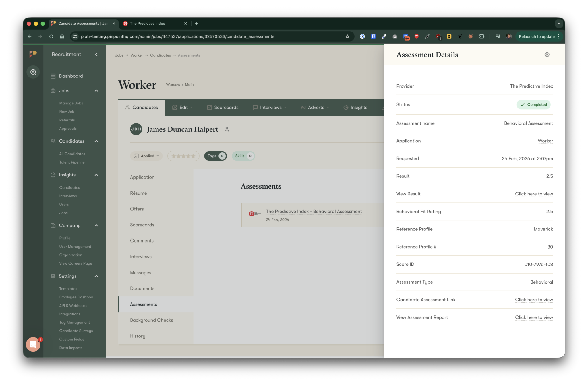The image size is (588, 386).
Task: Reload the page
Action: [51, 36]
